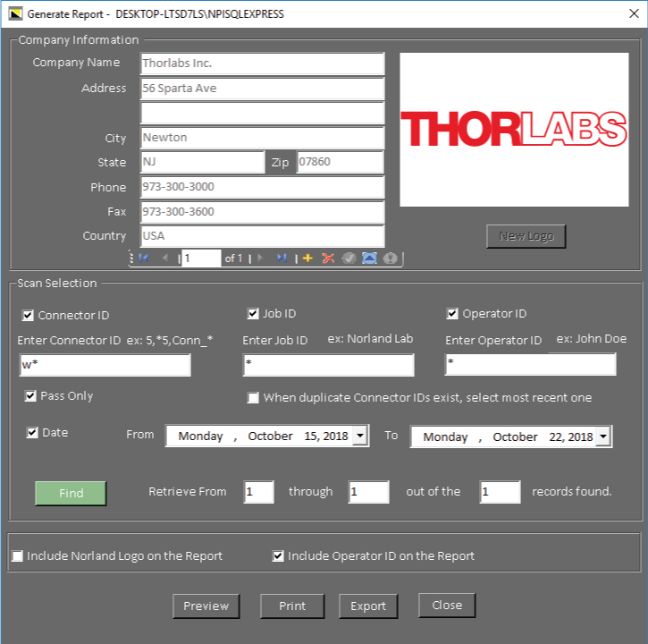The image size is (648, 644).
Task: Click the City field showing Newton
Action: (263, 138)
